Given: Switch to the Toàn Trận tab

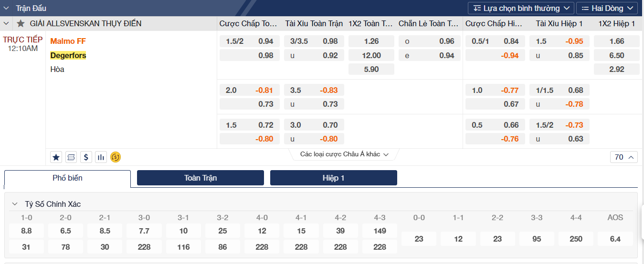Looking at the screenshot, I should pos(201,178).
